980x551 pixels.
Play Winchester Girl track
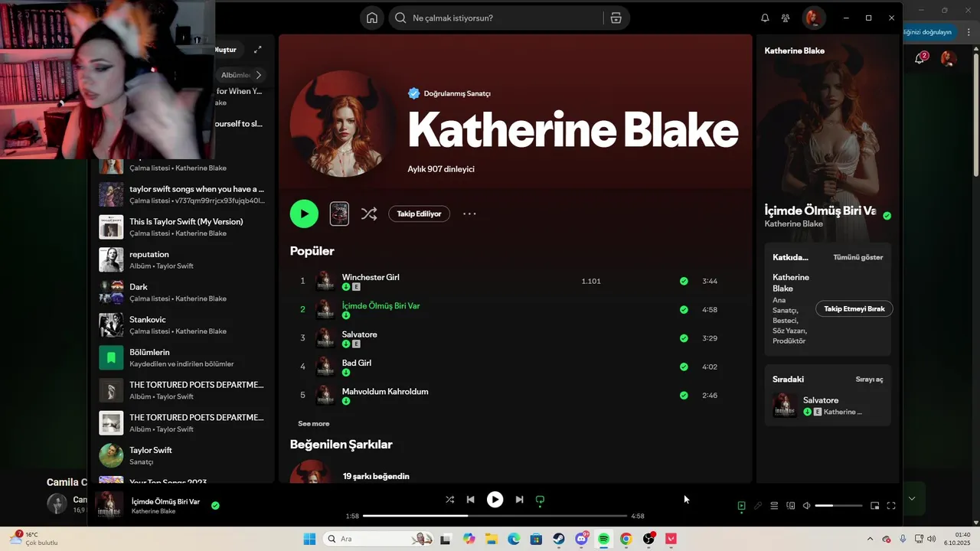coord(371,277)
